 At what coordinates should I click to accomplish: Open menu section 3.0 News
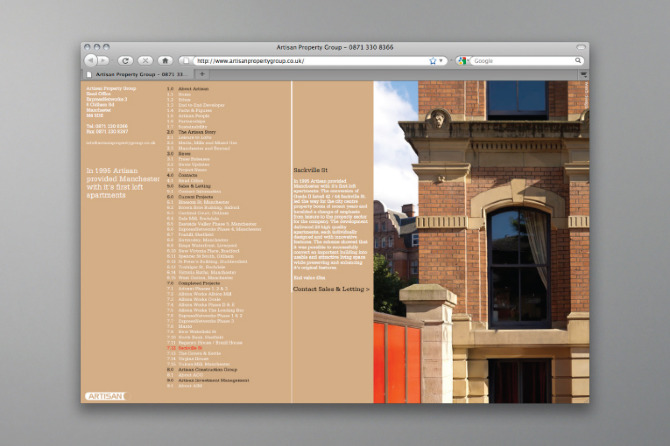(x=179, y=153)
